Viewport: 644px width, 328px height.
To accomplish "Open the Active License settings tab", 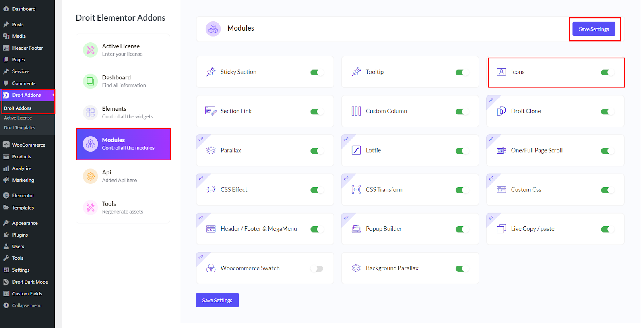I will click(x=123, y=50).
